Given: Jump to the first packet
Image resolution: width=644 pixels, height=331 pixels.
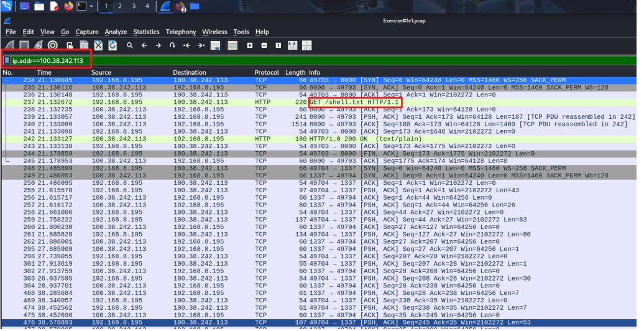Looking at the screenshot, I should click(187, 45).
